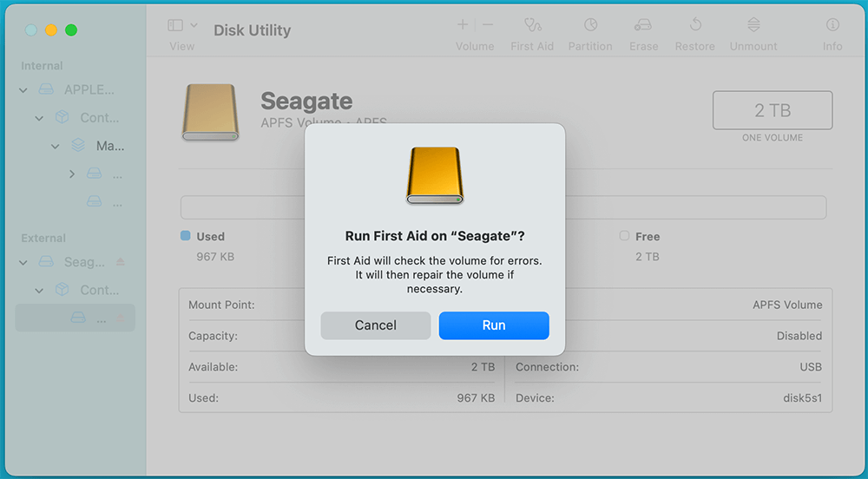Viewport: 868px width, 479px height.
Task: Select the last internal volume disk icon
Action: point(94,201)
